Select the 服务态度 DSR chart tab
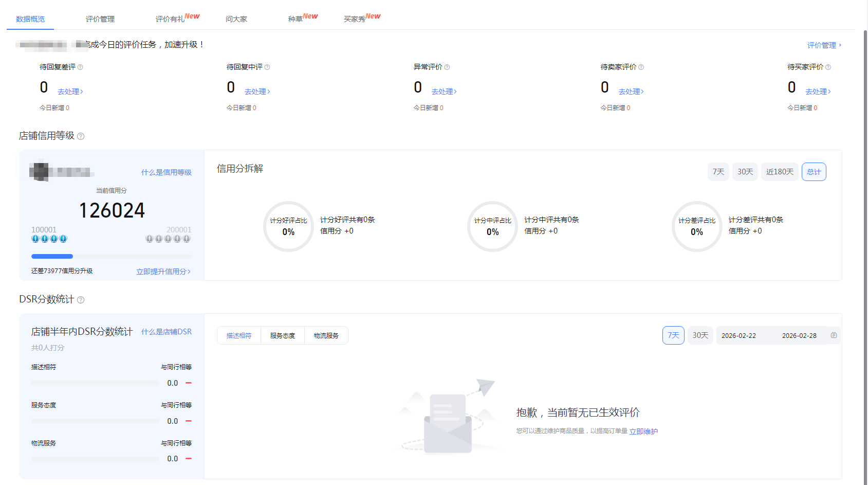This screenshot has width=868, height=485. (x=283, y=335)
